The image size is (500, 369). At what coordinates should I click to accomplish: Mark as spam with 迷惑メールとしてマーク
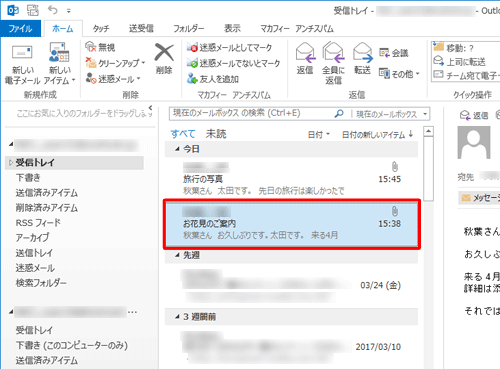pos(229,47)
